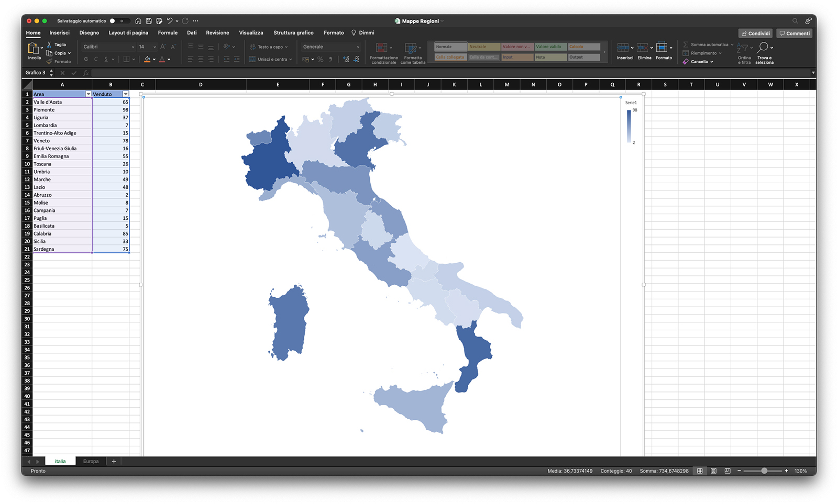Toggle italic formatting with the C button
The width and height of the screenshot is (838, 504).
click(96, 60)
